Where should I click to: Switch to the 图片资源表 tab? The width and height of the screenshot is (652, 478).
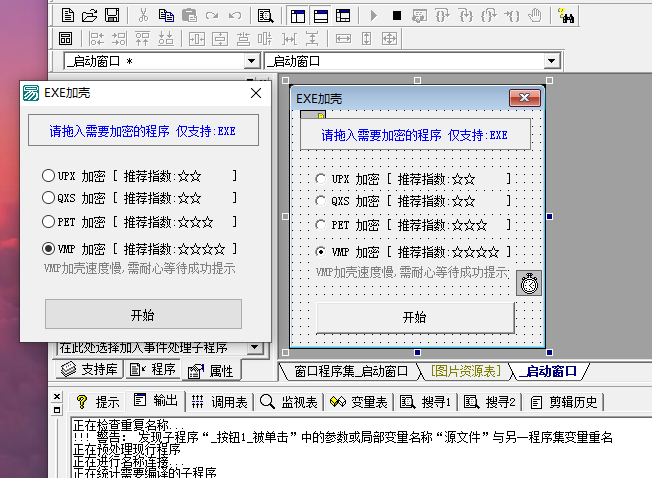[x=465, y=372]
